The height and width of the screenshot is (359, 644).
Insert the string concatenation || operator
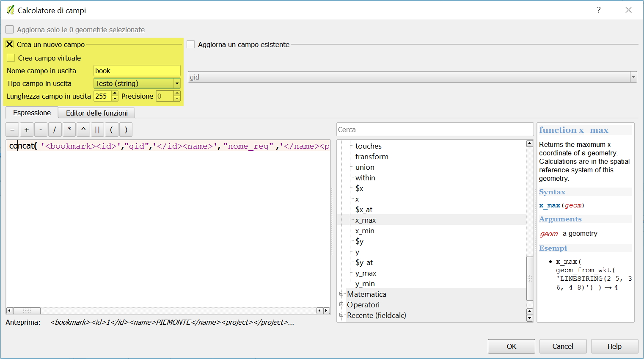[x=97, y=130]
